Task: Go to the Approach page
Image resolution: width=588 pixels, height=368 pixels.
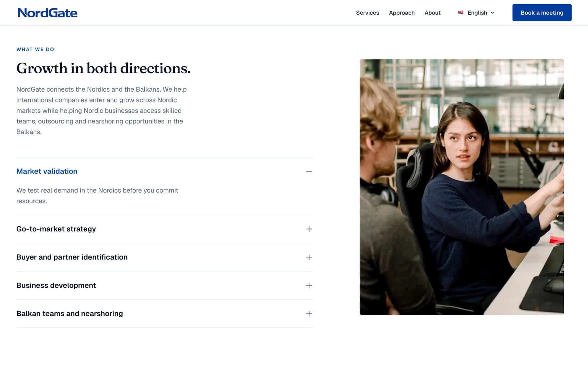Action: click(402, 13)
